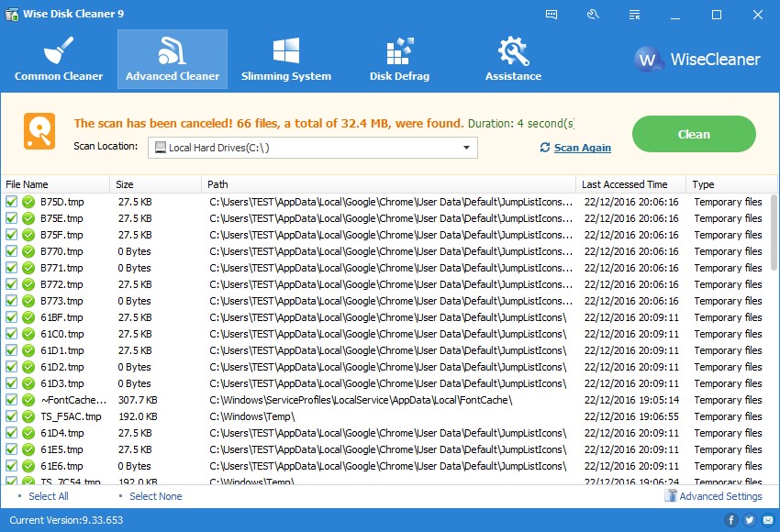Screen dimensions: 780x532
Task: Open the menu list icon in title bar
Action: tap(634, 15)
